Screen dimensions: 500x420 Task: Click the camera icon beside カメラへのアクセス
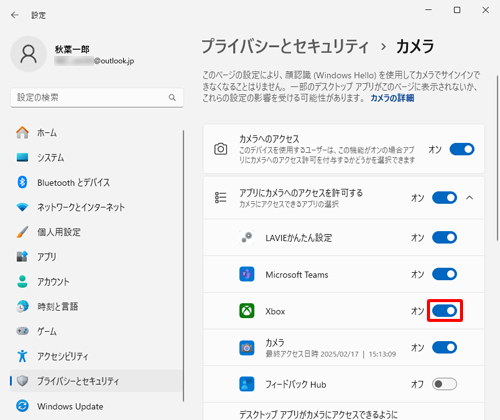pyautogui.click(x=220, y=149)
